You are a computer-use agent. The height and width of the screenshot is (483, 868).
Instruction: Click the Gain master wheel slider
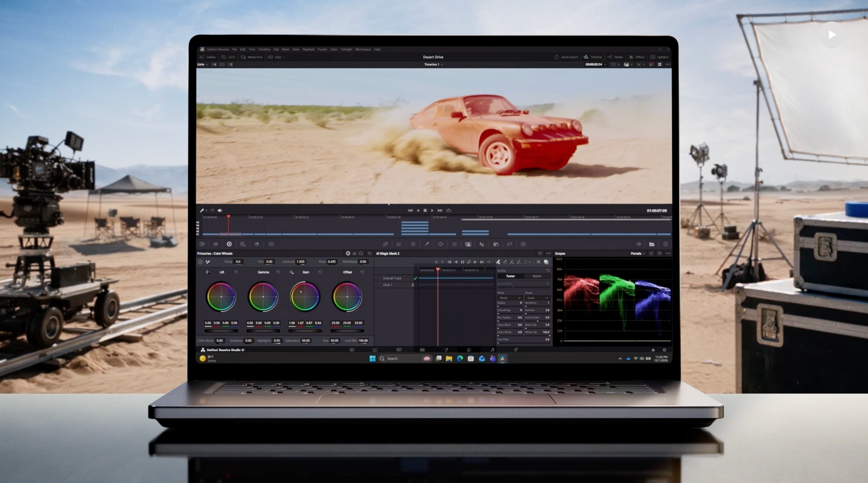(x=305, y=331)
